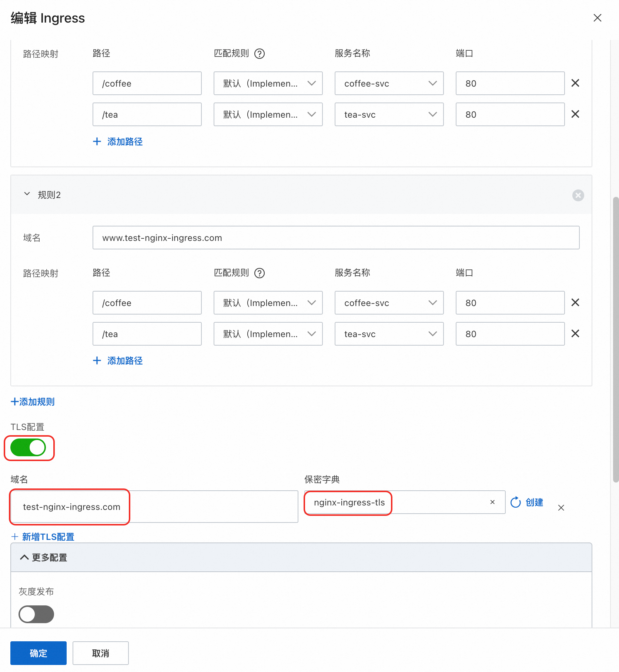Focus the www.test-nginx-ingress.com domain field

pyautogui.click(x=336, y=238)
